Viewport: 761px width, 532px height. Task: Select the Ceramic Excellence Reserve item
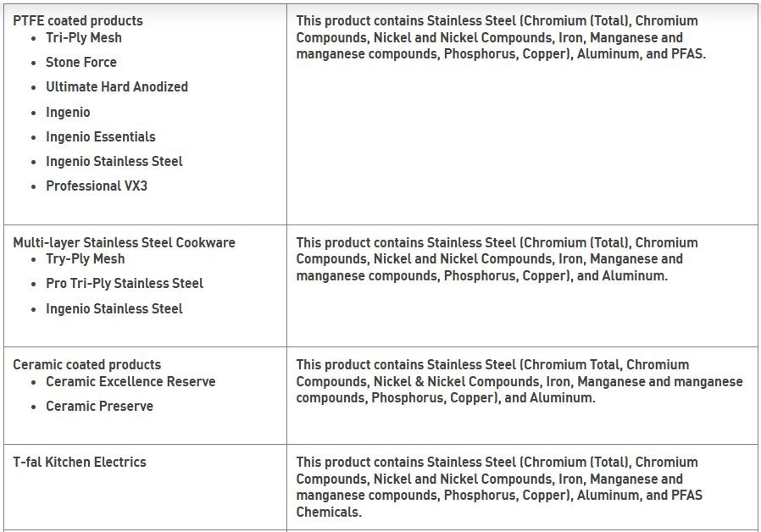tap(131, 381)
